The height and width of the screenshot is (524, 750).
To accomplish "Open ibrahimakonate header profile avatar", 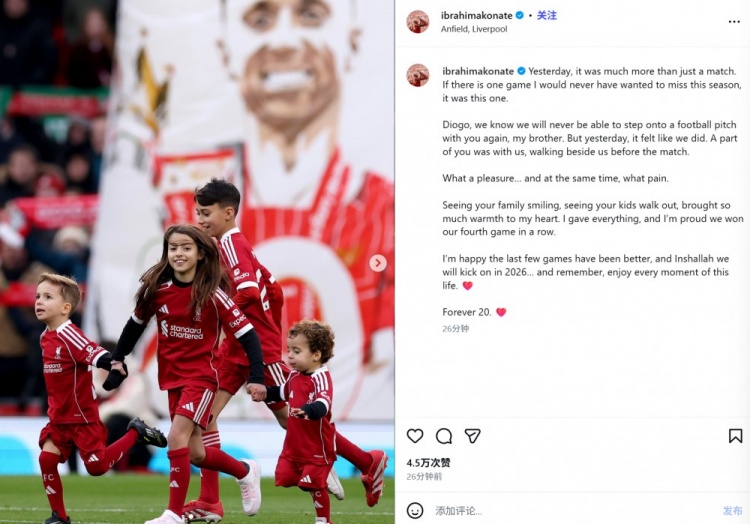I will [x=418, y=22].
